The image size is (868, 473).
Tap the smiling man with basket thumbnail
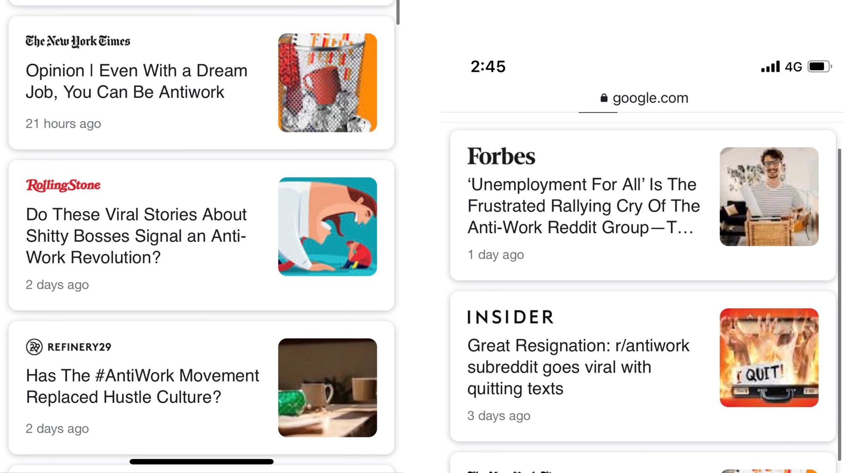coord(769,197)
